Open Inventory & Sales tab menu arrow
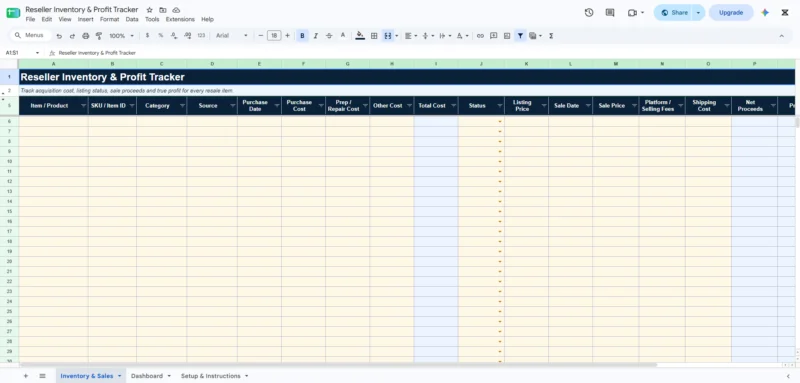This screenshot has height=383, width=800. (x=119, y=376)
